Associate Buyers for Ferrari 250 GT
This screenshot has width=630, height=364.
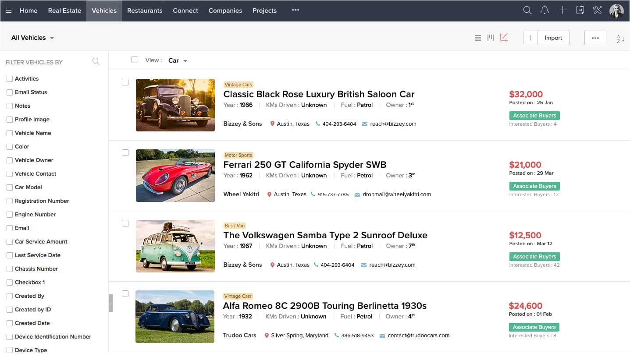click(534, 186)
